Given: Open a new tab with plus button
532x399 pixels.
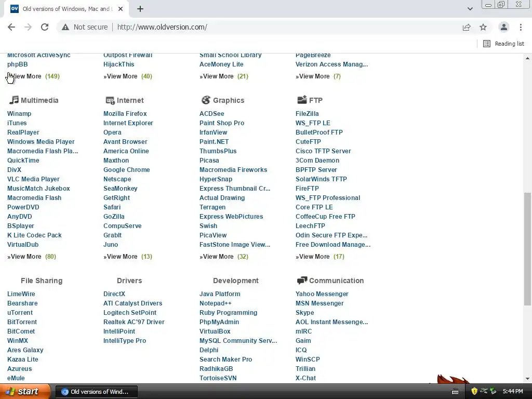Looking at the screenshot, I should pyautogui.click(x=140, y=9).
